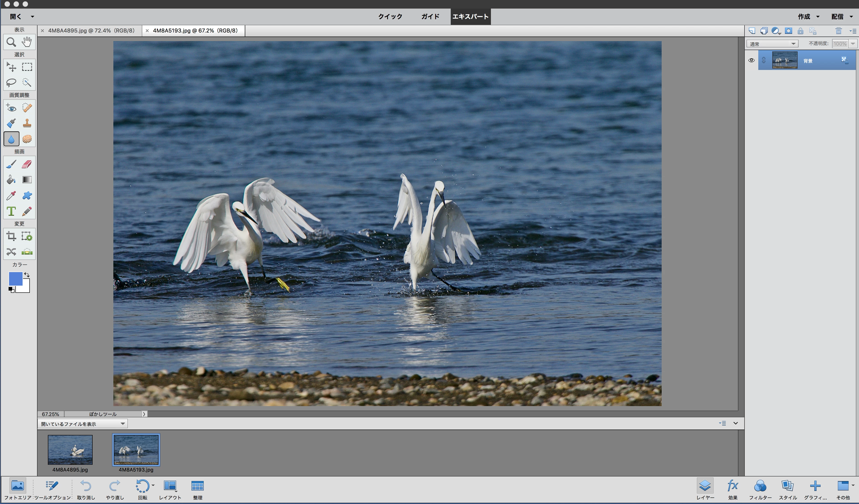Pick the Clone Stamp tool

pos(27,123)
